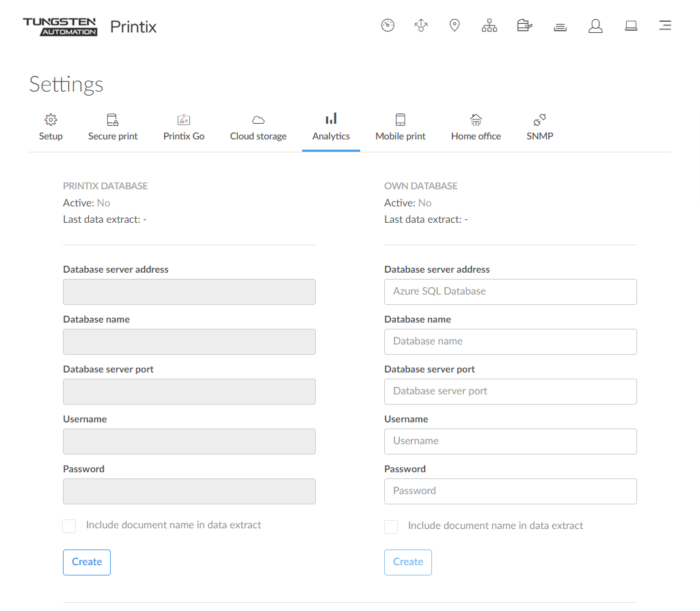Open the Users person icon
The width and height of the screenshot is (700, 611).
pos(595,26)
